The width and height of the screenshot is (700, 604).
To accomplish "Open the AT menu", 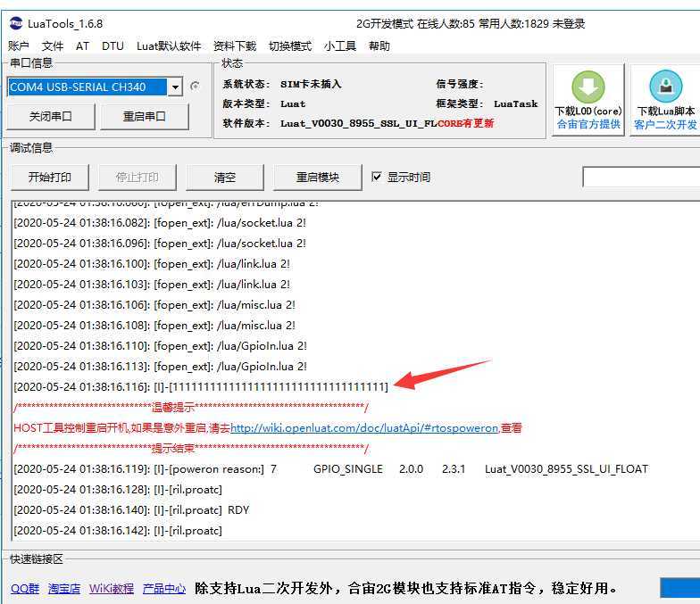I will click(x=82, y=46).
